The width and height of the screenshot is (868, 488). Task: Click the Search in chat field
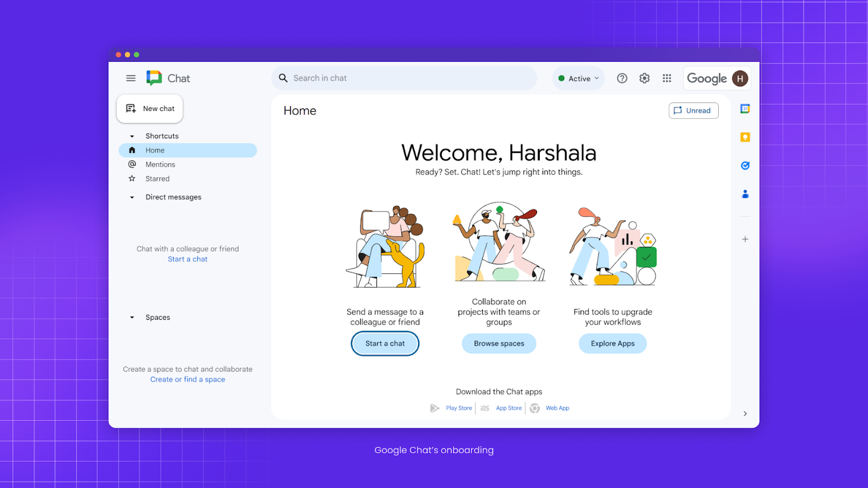point(404,78)
